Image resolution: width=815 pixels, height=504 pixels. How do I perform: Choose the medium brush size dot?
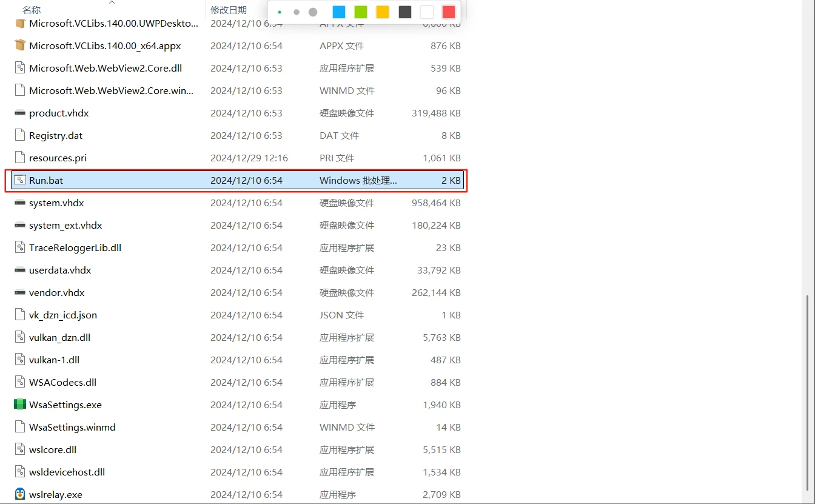click(297, 12)
